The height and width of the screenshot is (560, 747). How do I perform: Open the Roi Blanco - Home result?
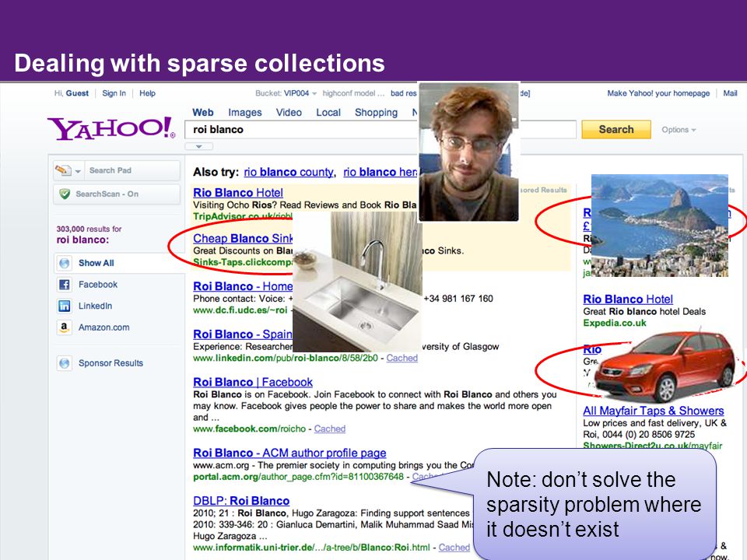243,286
